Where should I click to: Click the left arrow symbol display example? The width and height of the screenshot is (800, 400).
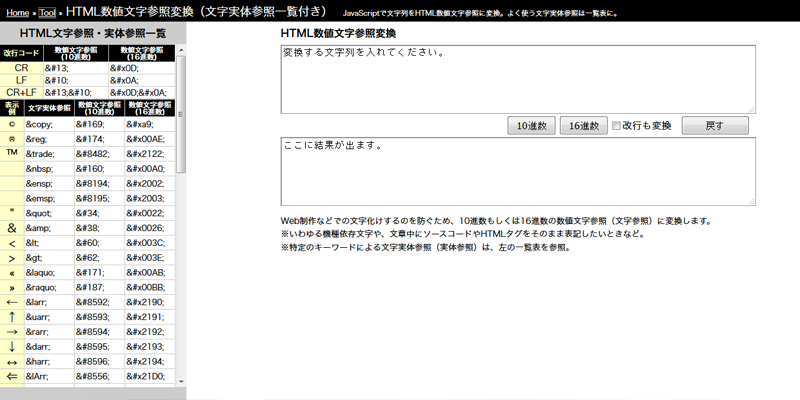click(12, 302)
